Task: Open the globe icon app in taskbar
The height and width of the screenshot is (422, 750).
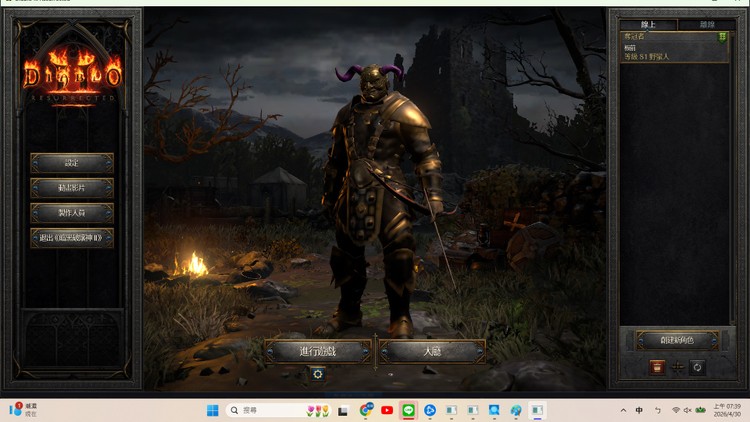Action: pos(516,410)
